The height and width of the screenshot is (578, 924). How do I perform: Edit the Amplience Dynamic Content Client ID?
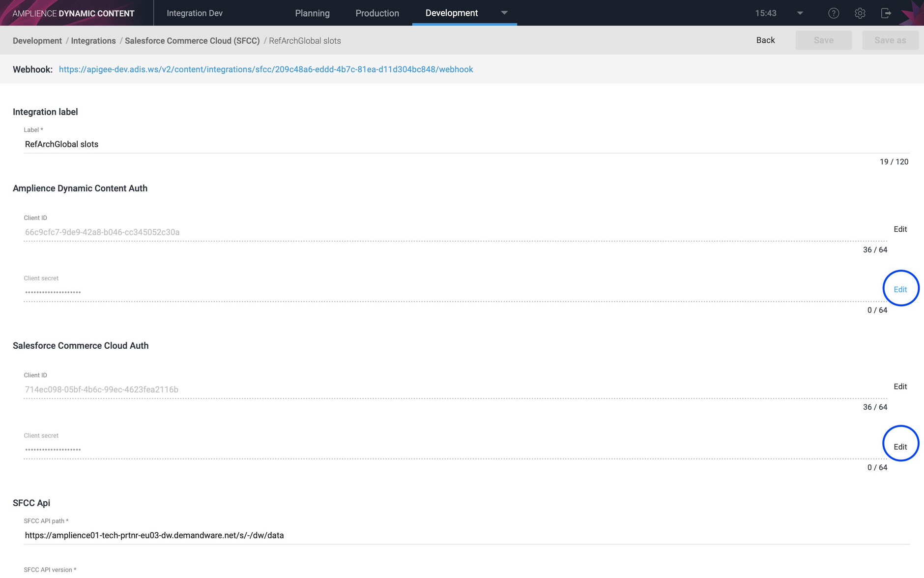[900, 229]
